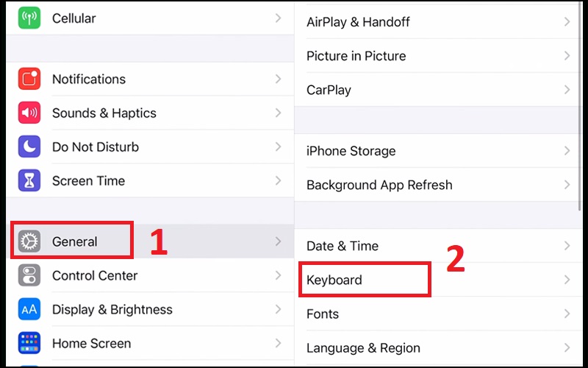The image size is (588, 368).
Task: Tap the General gear icon
Action: coord(29,241)
